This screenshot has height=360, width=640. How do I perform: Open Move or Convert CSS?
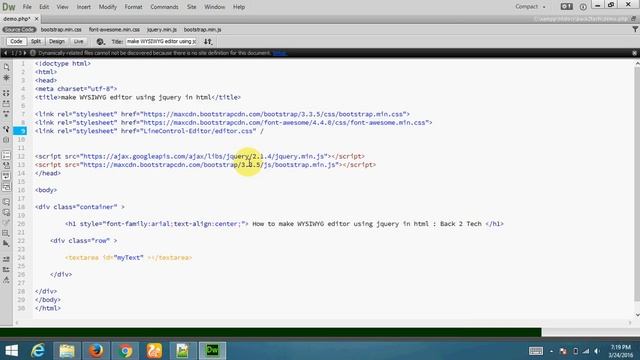pos(6,244)
